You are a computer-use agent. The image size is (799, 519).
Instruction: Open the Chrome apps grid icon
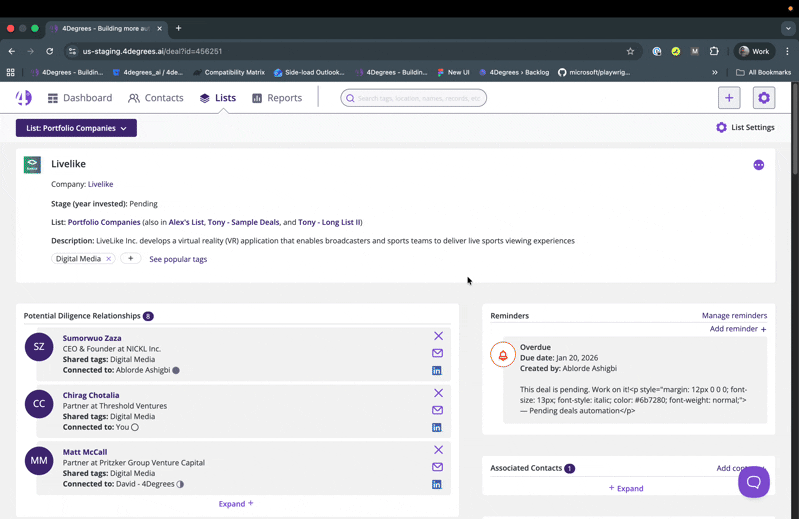[x=10, y=72]
